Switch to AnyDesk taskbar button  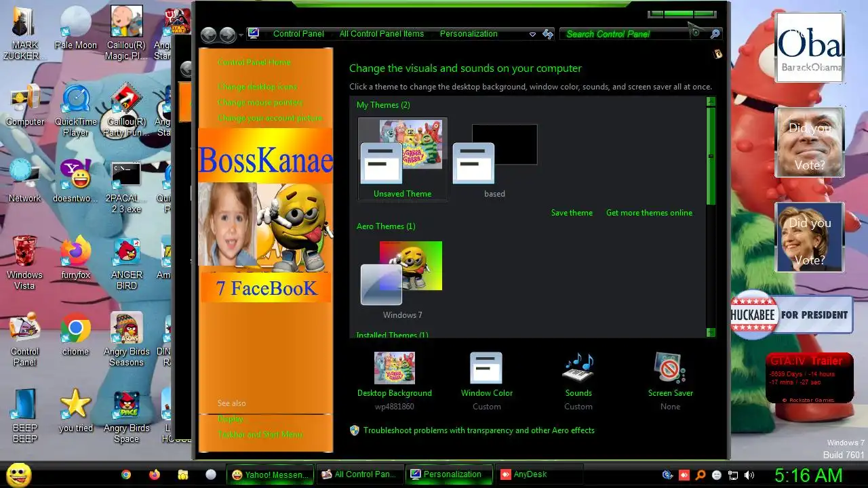(538, 474)
